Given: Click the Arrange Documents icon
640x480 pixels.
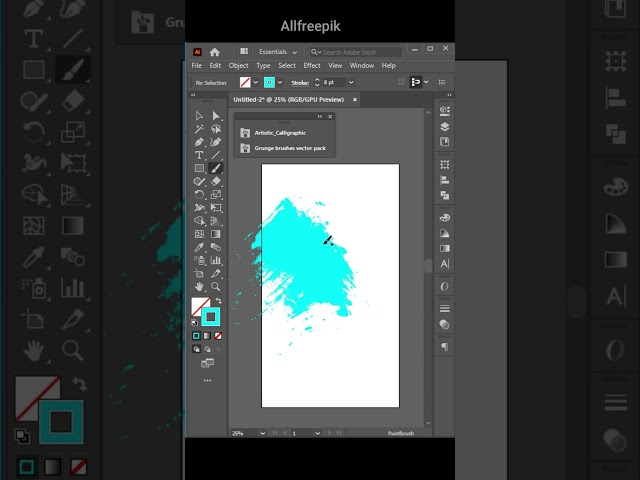Looking at the screenshot, I should (x=244, y=51).
